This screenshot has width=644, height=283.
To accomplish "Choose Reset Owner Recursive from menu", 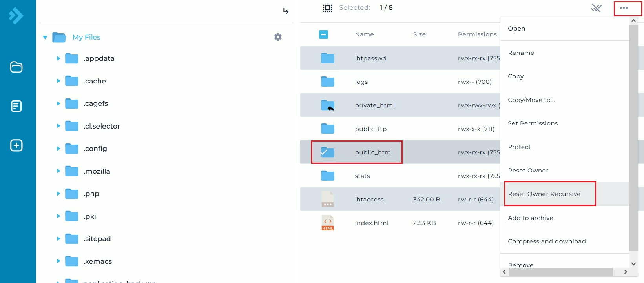I will [x=544, y=194].
